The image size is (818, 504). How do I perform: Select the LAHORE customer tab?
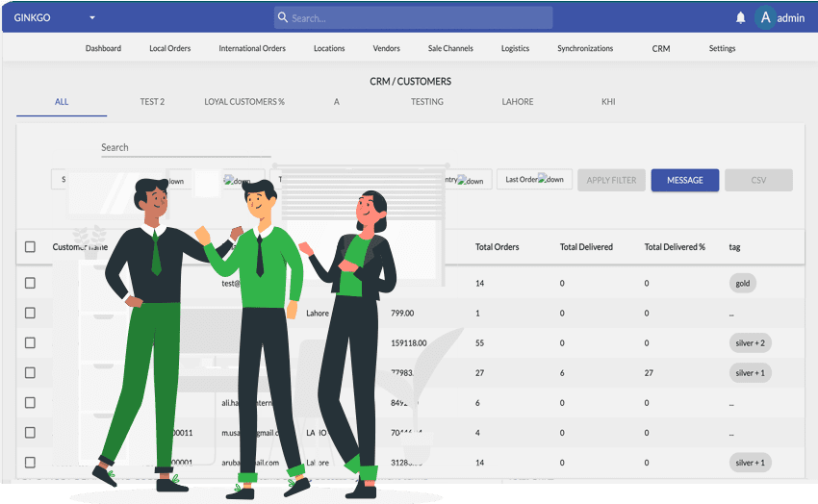click(518, 101)
